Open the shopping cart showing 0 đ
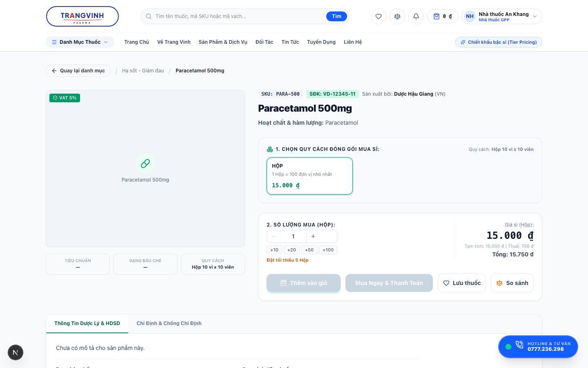Viewport: 588px width, 368px height. coord(443,16)
